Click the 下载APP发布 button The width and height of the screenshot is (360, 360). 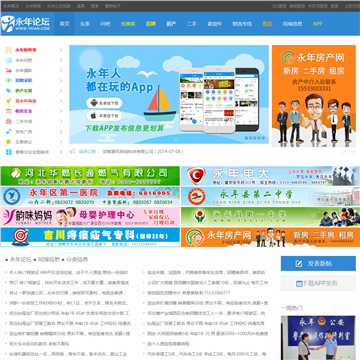(x=318, y=283)
